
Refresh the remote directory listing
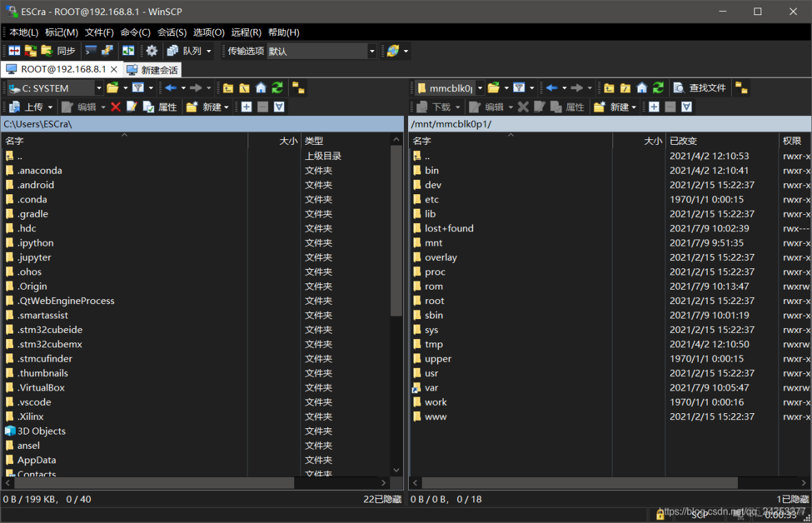click(658, 88)
